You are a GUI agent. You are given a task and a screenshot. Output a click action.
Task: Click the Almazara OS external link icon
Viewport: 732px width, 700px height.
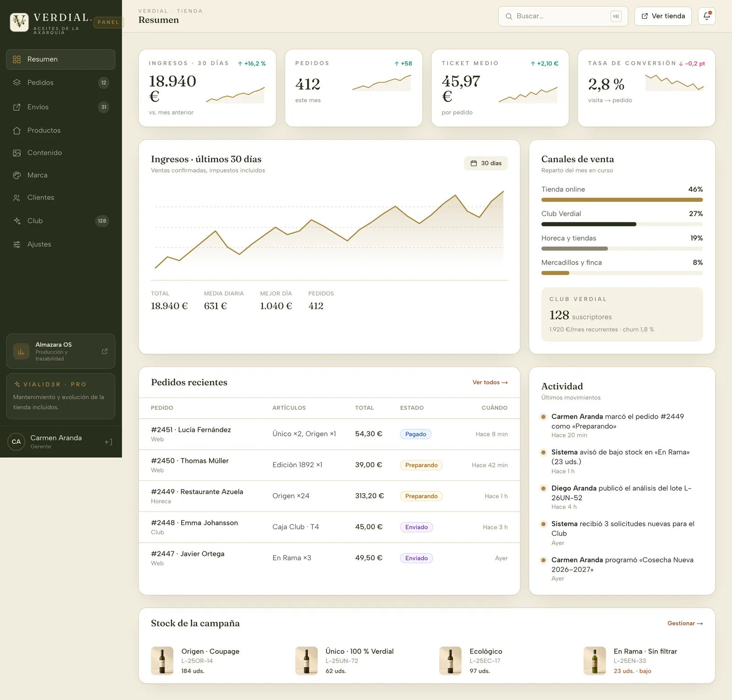(x=105, y=351)
